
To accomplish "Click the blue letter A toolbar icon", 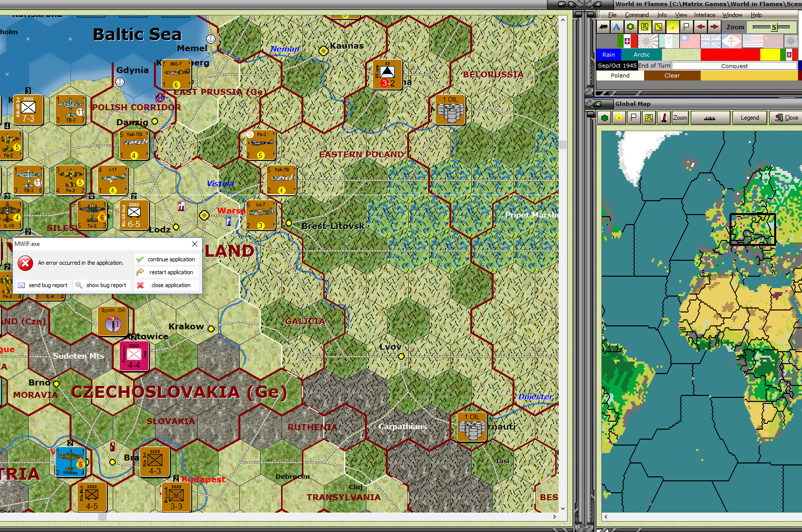I will click(617, 27).
